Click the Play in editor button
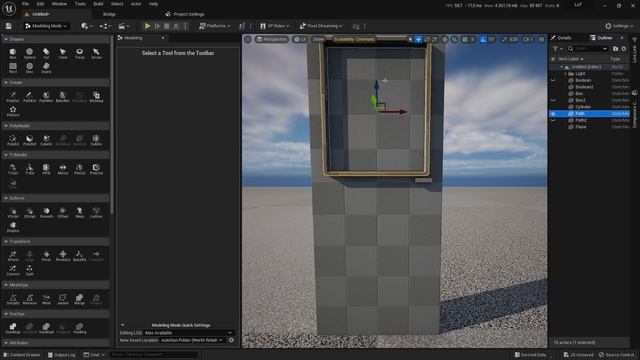This screenshot has height=360, width=640. [147, 26]
